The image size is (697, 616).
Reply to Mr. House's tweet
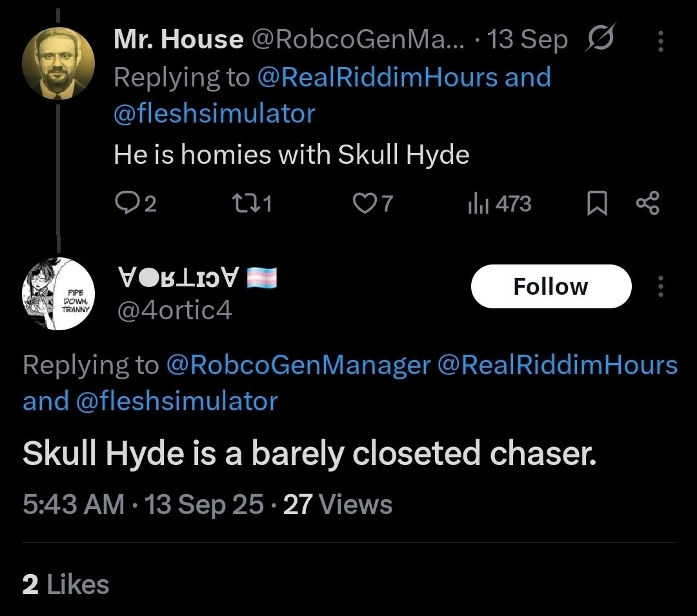pos(127,204)
